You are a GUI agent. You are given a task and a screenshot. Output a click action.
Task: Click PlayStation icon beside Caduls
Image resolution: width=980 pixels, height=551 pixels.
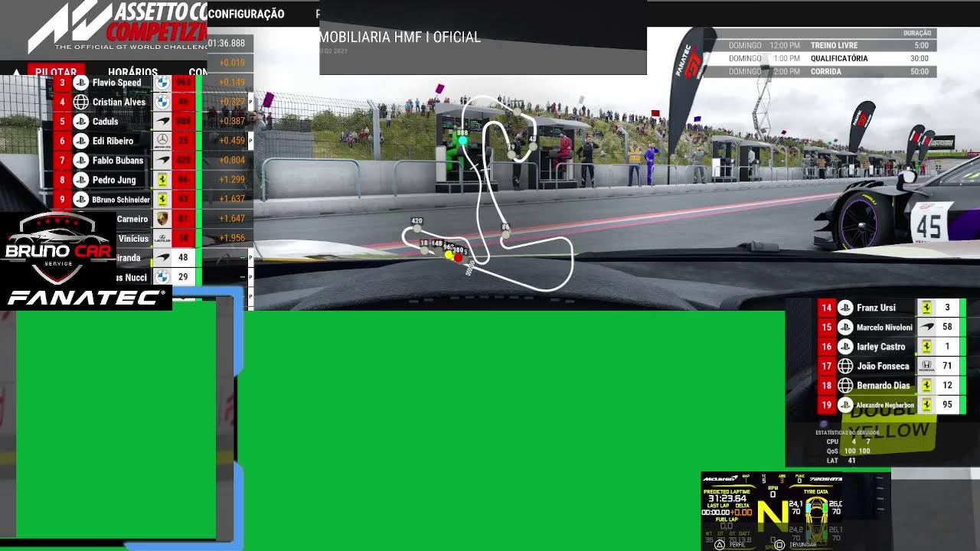coord(80,121)
